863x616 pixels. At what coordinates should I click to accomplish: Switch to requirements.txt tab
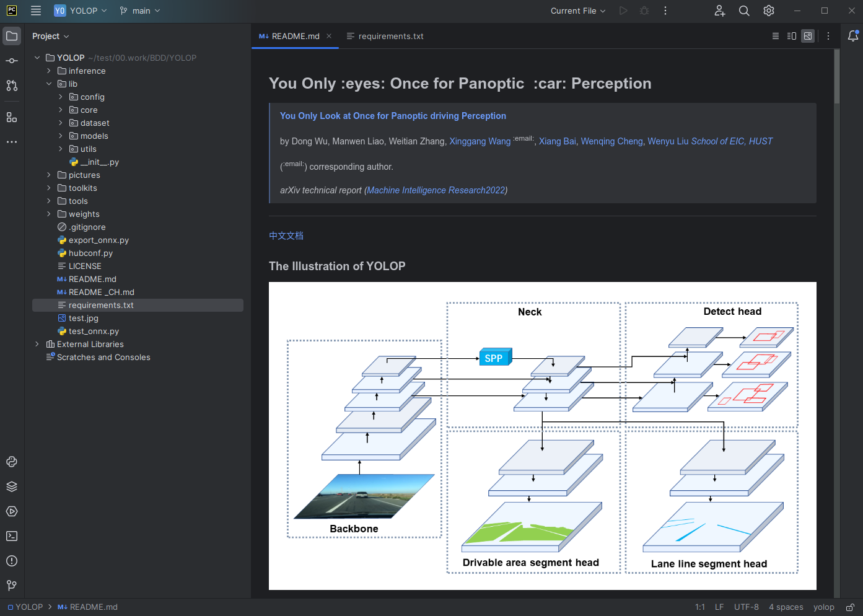click(x=385, y=36)
